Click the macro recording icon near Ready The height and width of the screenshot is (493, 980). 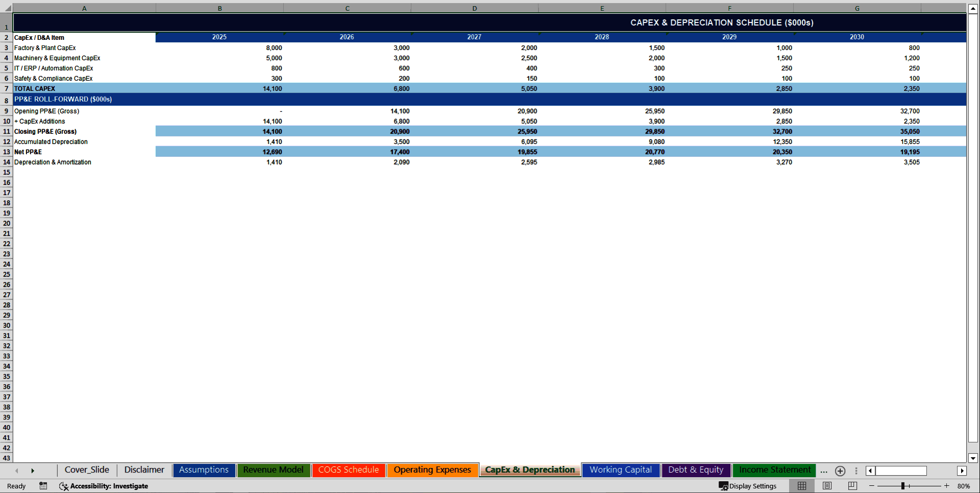(43, 486)
